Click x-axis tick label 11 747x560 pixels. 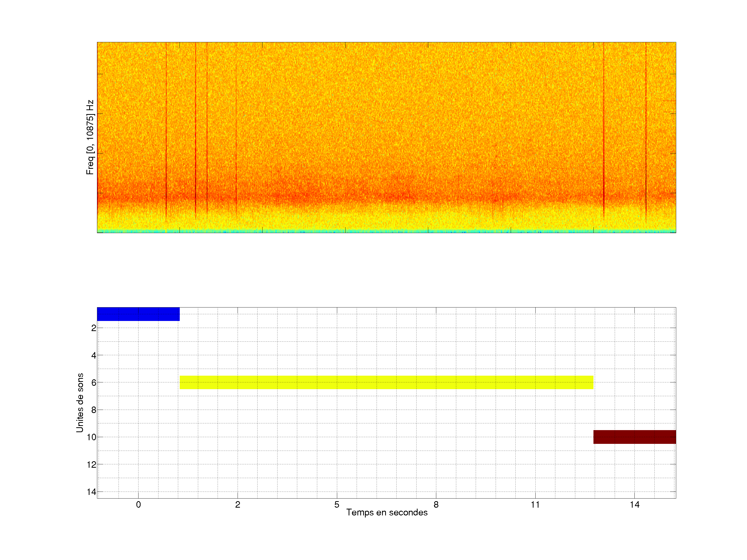535,505
